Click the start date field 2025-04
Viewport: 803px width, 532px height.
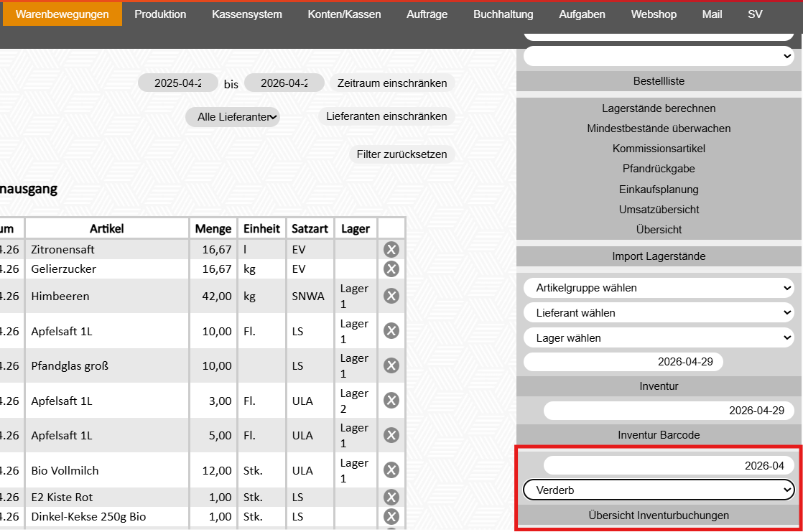tap(177, 83)
